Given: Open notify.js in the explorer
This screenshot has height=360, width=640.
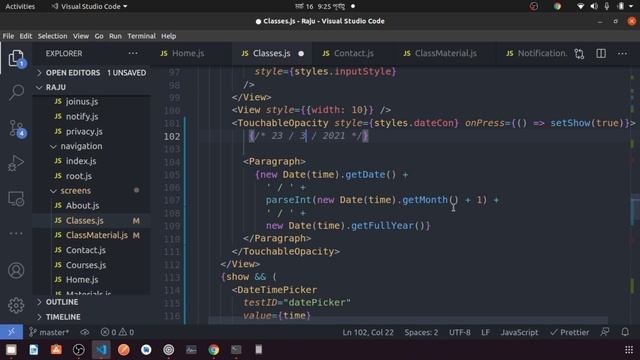Looking at the screenshot, I should [x=82, y=117].
